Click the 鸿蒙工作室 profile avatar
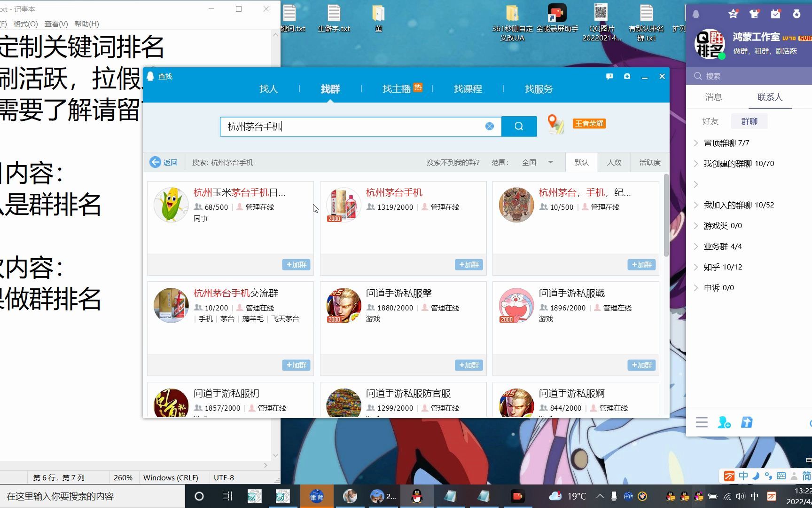 point(710,44)
